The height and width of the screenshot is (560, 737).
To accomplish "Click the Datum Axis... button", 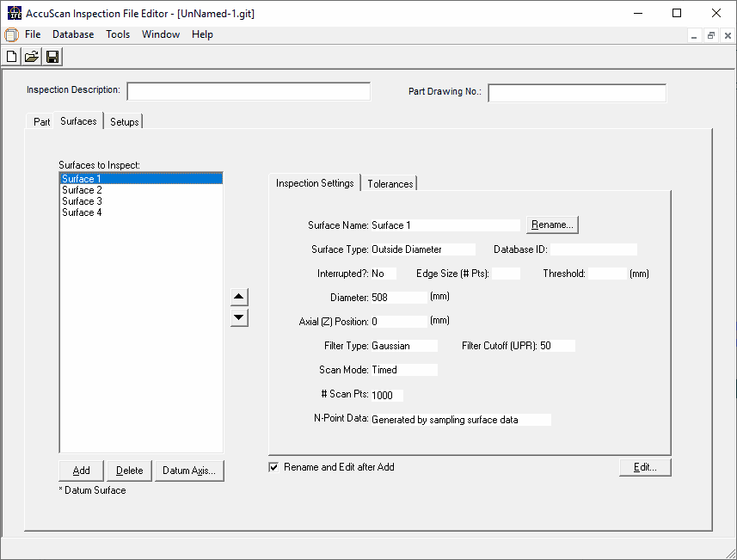I will [x=188, y=471].
